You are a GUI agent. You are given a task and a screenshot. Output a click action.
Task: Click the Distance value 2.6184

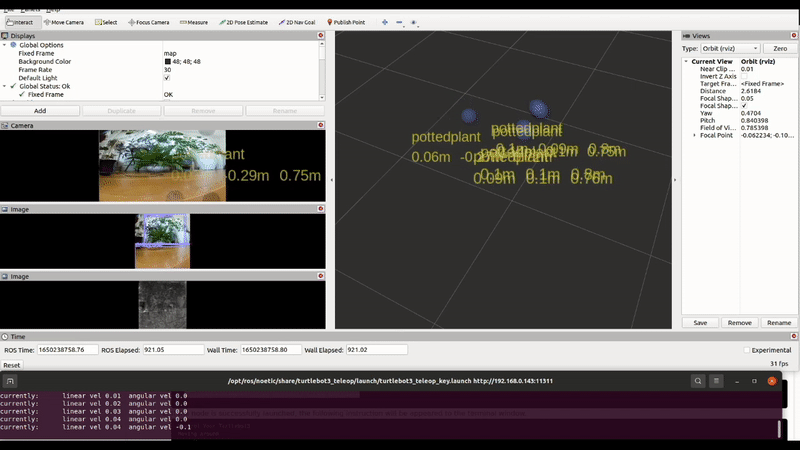(751, 91)
